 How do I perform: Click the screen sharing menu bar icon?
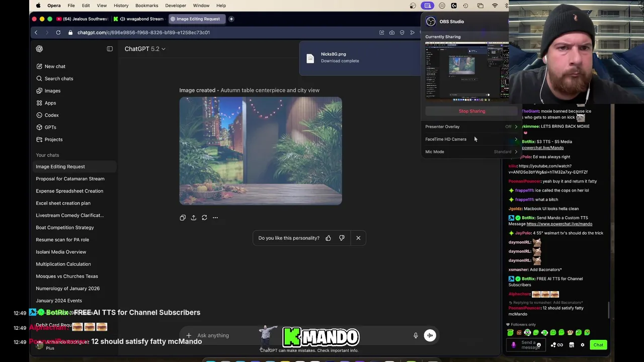(x=428, y=6)
